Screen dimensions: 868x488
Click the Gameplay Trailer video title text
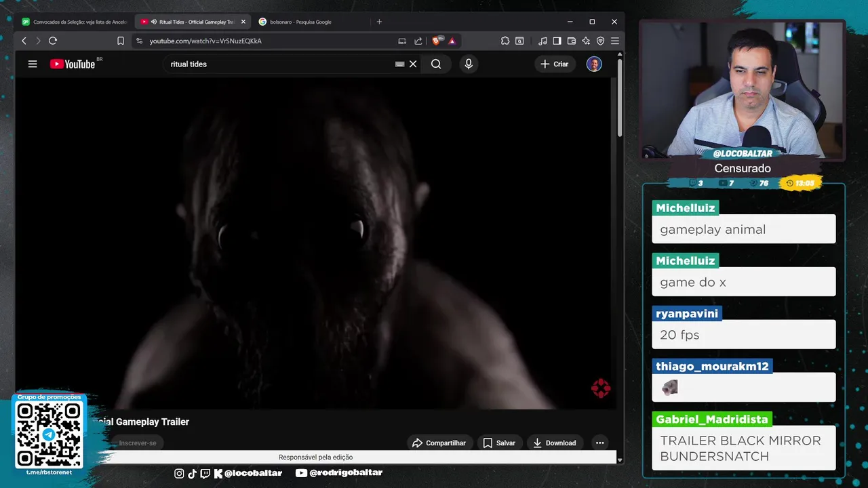coord(142,422)
